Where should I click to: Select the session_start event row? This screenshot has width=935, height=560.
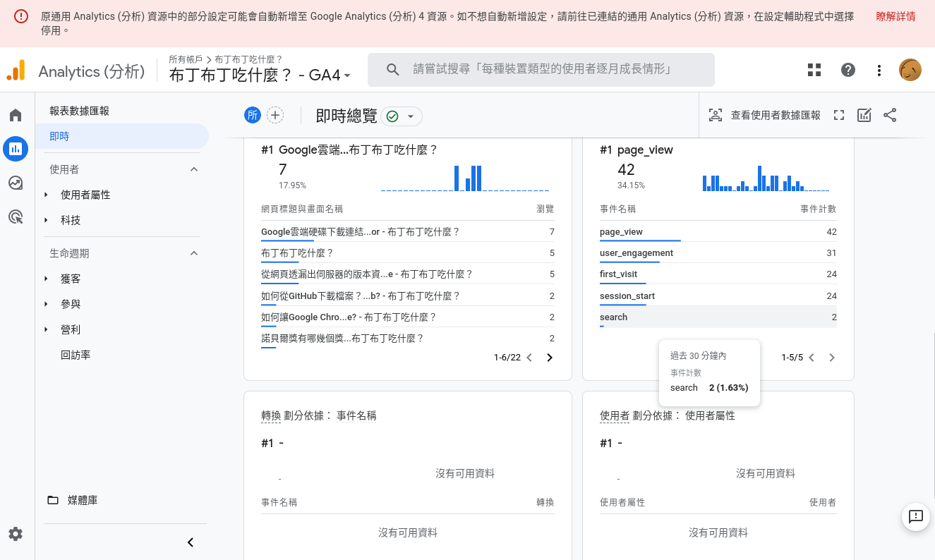click(718, 296)
